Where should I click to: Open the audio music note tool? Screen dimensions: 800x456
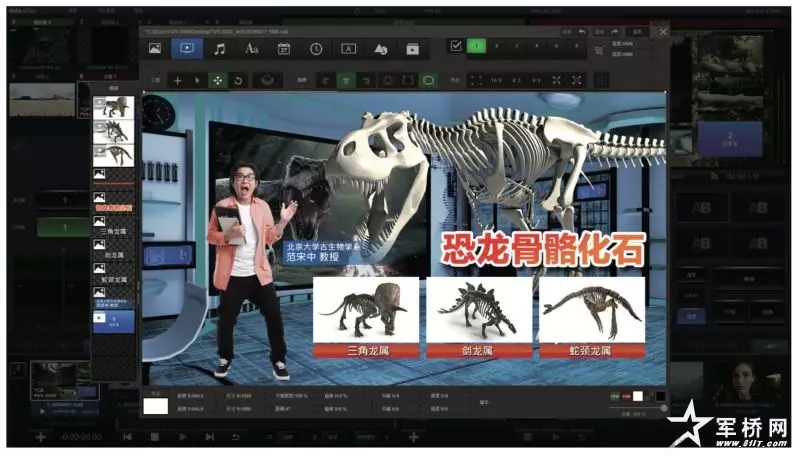pyautogui.click(x=219, y=48)
